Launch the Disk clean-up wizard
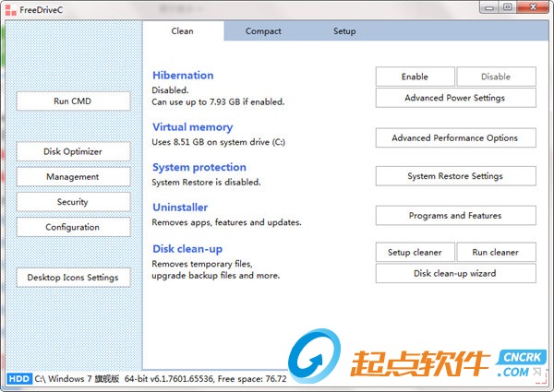Screen dimensions: 554x392 click(455, 273)
